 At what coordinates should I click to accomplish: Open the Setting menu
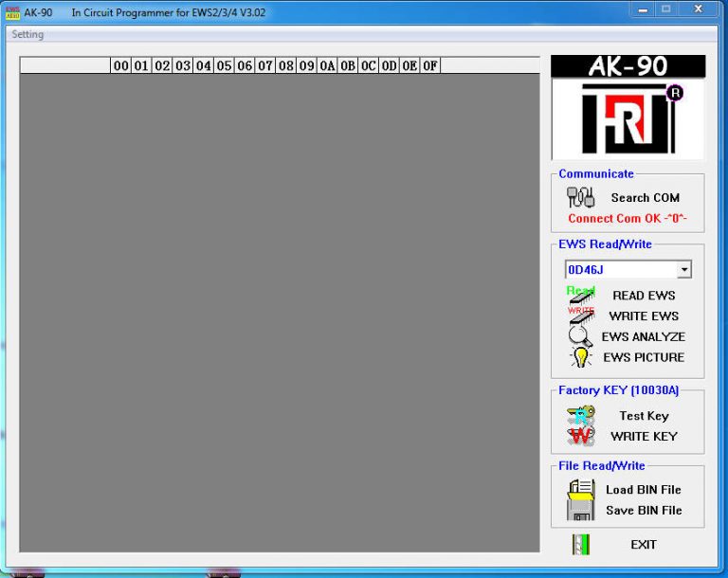(27, 35)
